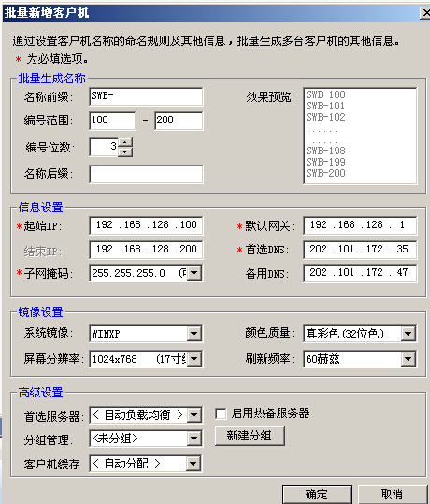This screenshot has width=430, height=504.
Task: Confirm with the 确定 button
Action: coord(317,495)
